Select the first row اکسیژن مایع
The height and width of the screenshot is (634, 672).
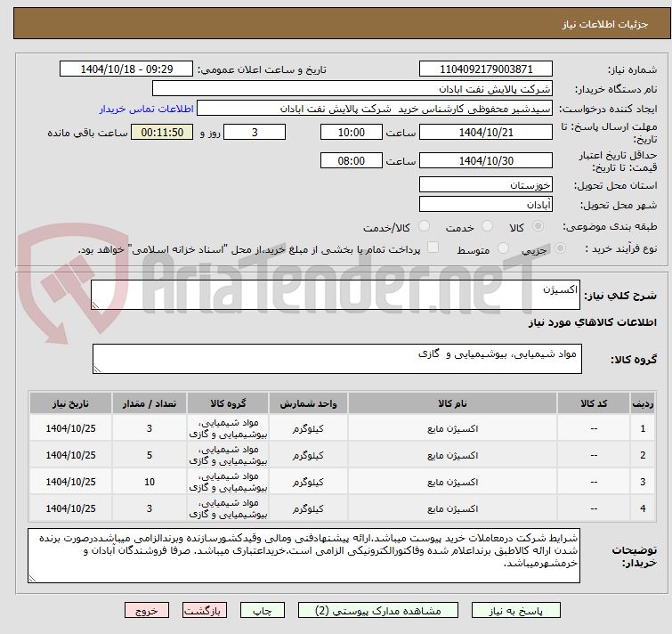tap(342, 428)
